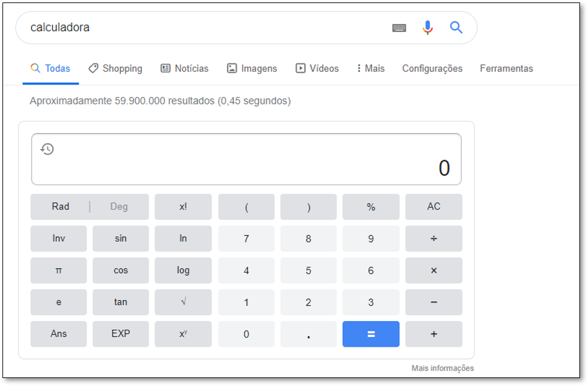
Task: Open the Mais informações link
Action: pyautogui.click(x=443, y=368)
